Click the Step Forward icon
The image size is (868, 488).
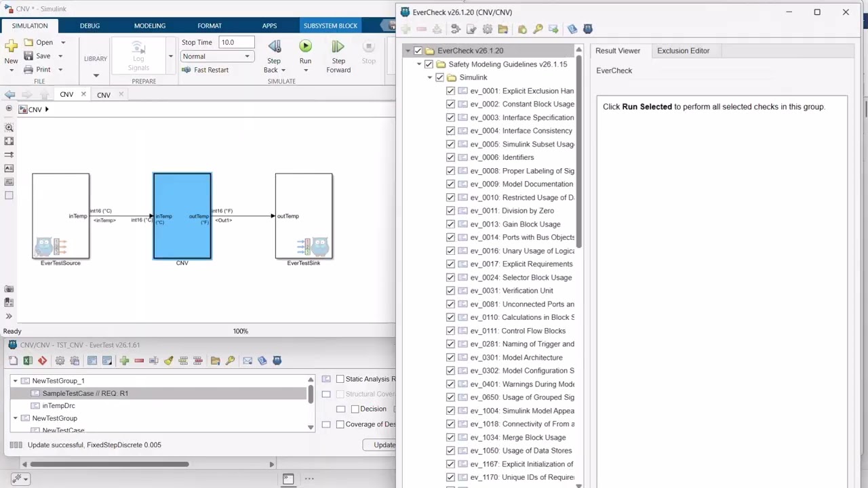338,46
